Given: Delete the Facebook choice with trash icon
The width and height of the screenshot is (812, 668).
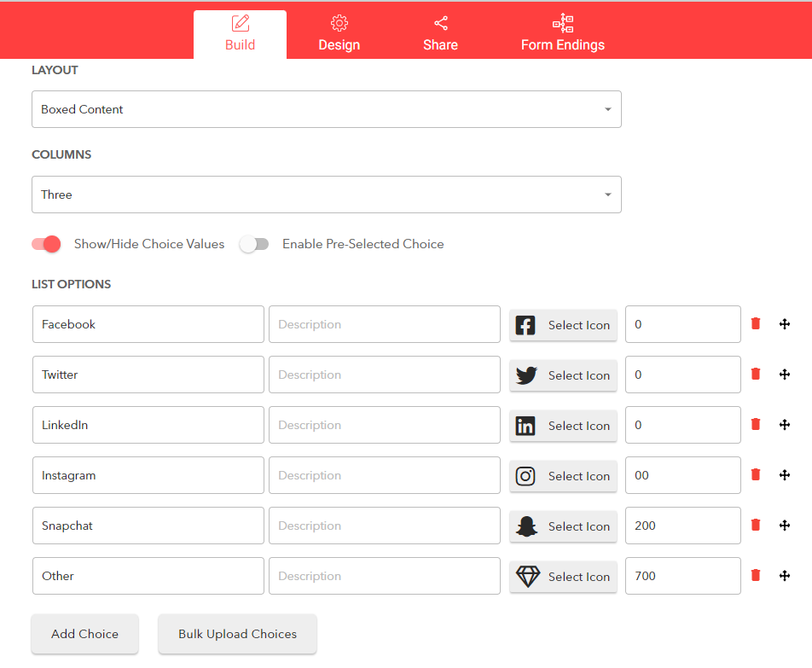Looking at the screenshot, I should coord(756,323).
